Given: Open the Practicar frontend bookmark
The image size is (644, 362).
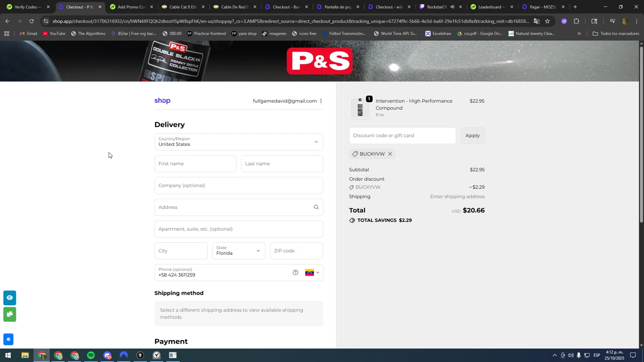Looking at the screenshot, I should click(x=206, y=33).
